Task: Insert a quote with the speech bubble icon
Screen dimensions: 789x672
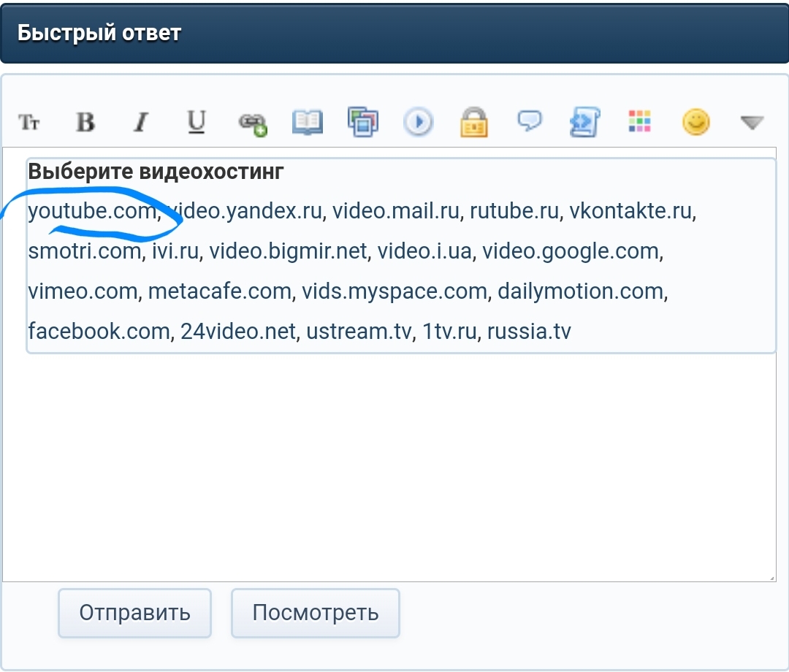Action: tap(530, 121)
